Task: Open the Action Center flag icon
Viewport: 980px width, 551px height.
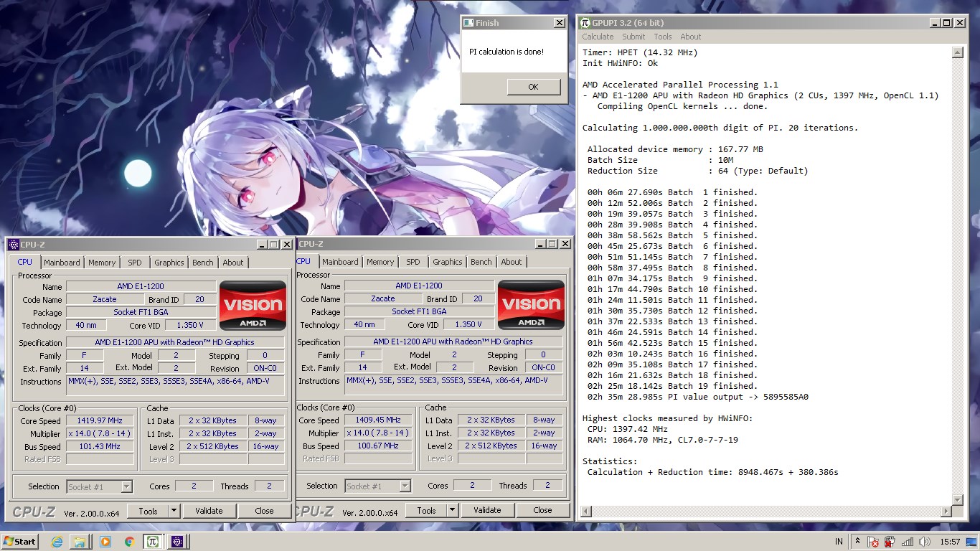Action: coord(873,542)
